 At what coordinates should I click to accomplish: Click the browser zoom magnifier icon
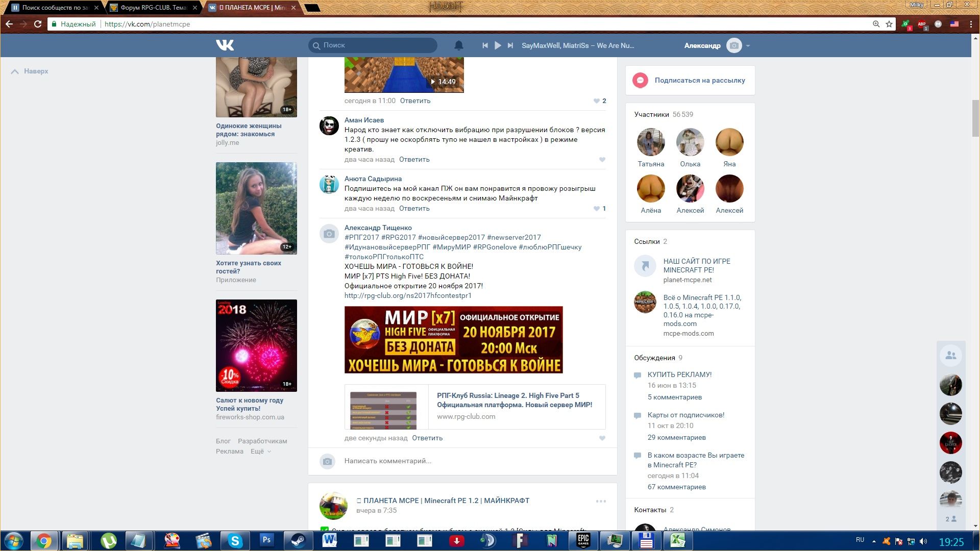pos(876,24)
